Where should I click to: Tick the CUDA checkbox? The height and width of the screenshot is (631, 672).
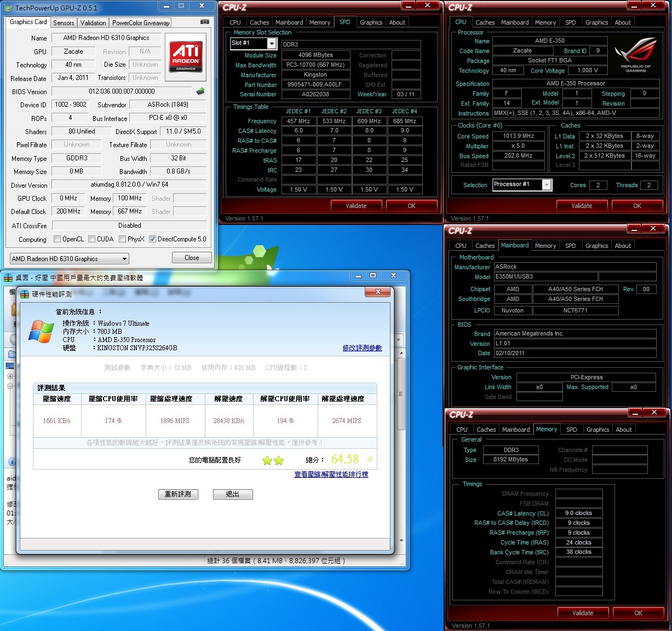[91, 239]
